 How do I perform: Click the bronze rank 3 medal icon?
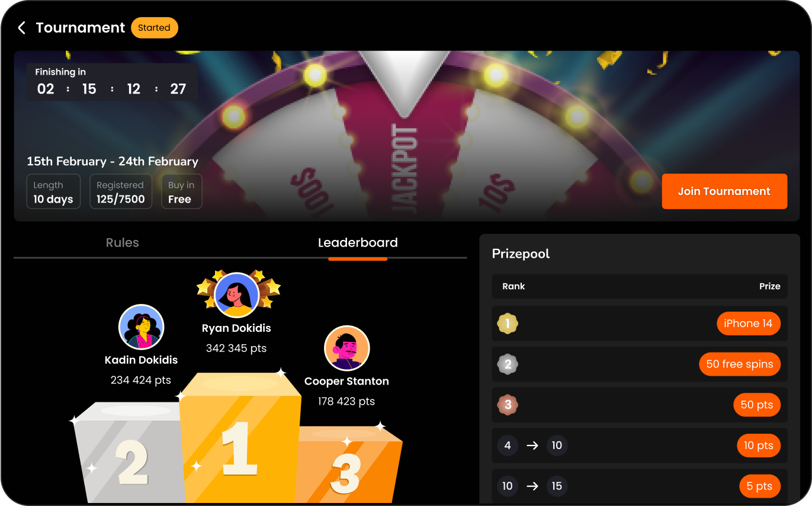pyautogui.click(x=508, y=405)
